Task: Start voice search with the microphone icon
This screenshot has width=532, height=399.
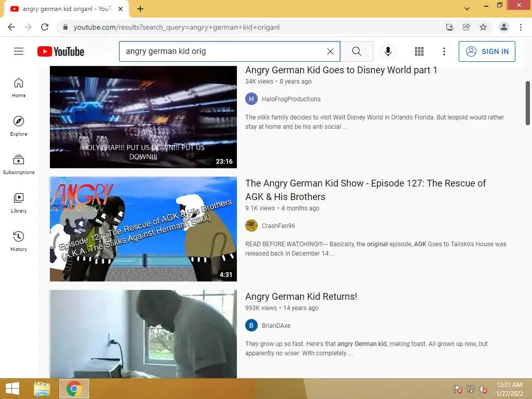Action: point(388,51)
